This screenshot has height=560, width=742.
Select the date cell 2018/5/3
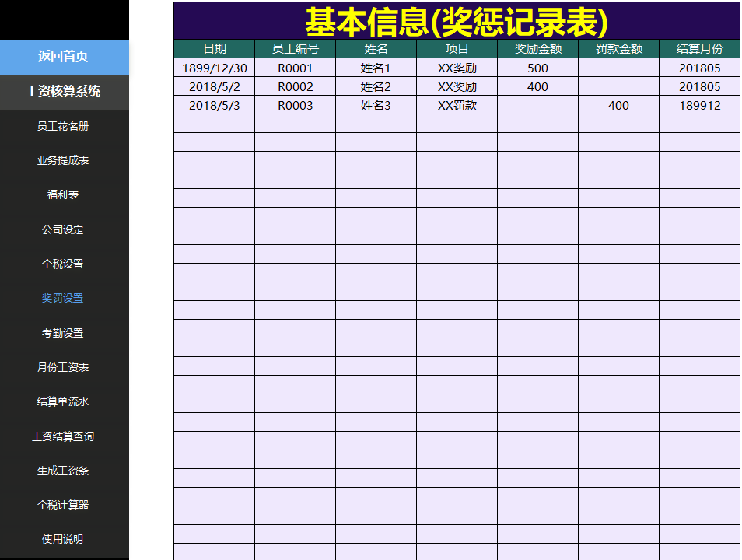215,105
